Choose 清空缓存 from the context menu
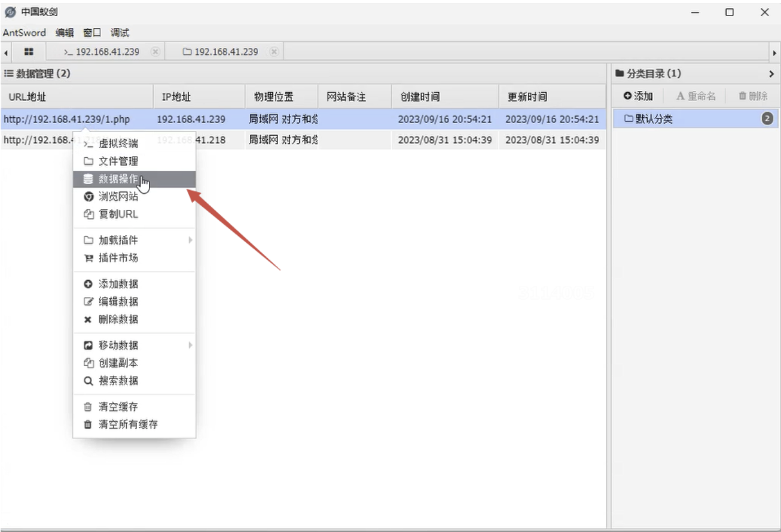 [134, 407]
